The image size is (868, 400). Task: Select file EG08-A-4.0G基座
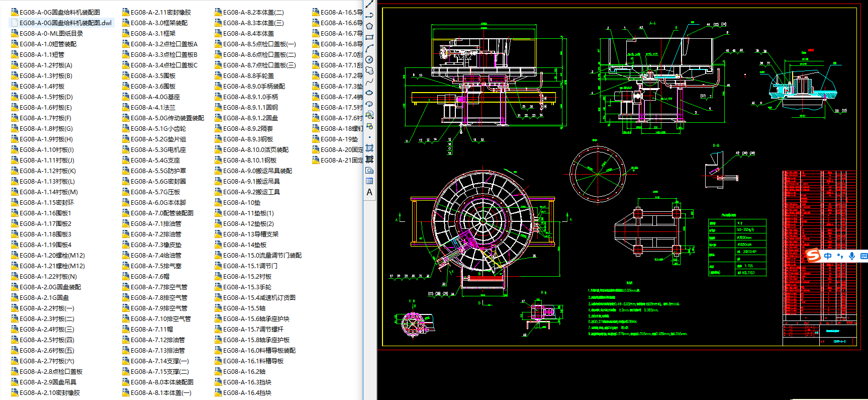(x=151, y=97)
